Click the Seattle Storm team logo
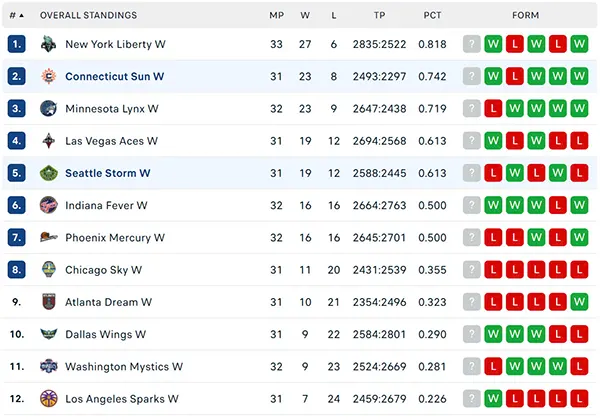 click(49, 173)
